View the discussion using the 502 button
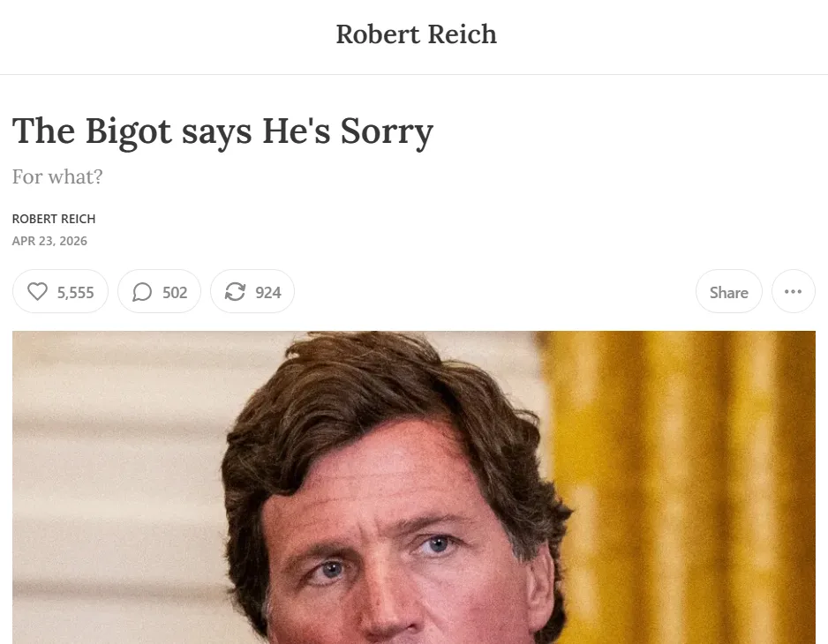Screen dimensions: 828x644 tap(160, 291)
